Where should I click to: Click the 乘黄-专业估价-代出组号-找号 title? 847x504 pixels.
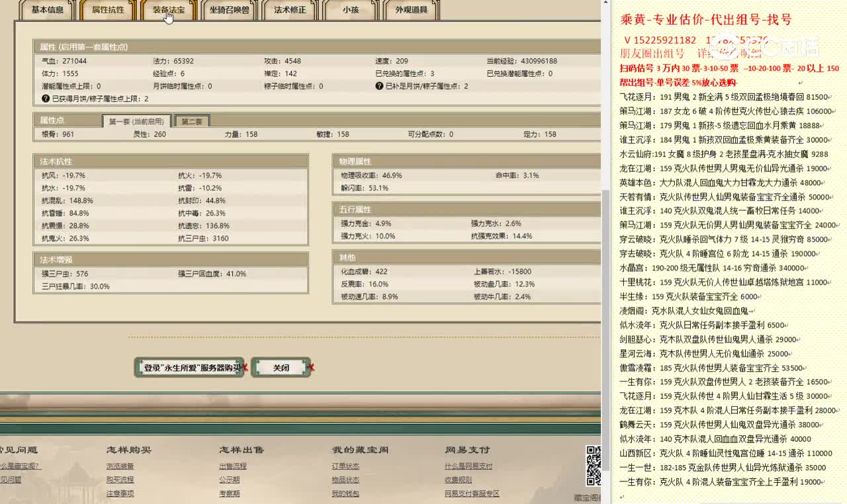click(x=706, y=21)
